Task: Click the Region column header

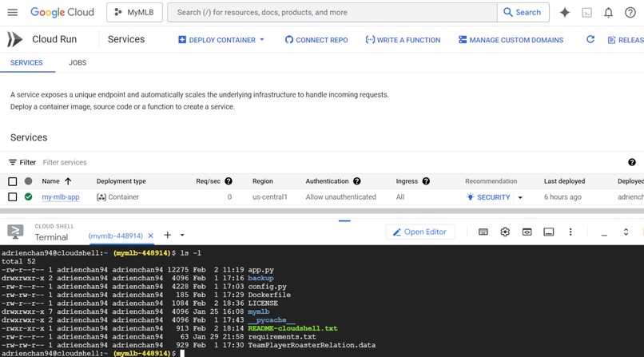Action: [262, 181]
